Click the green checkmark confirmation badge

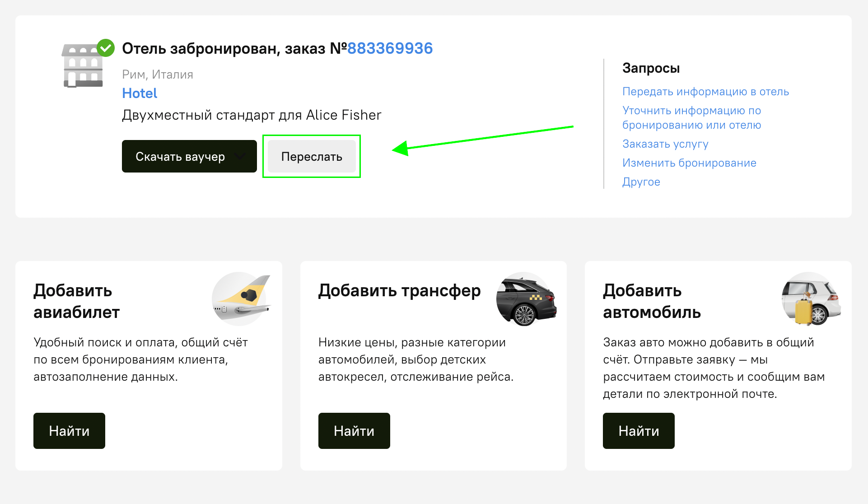(106, 47)
